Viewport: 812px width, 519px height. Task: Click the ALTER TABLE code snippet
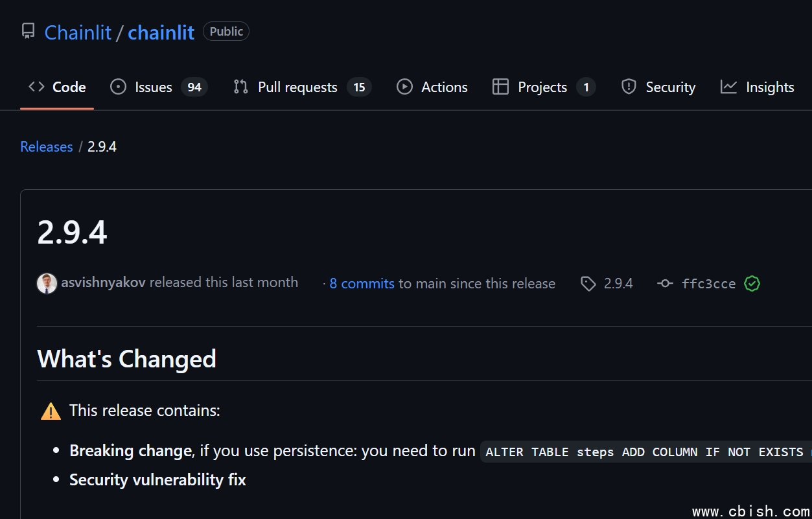645,452
